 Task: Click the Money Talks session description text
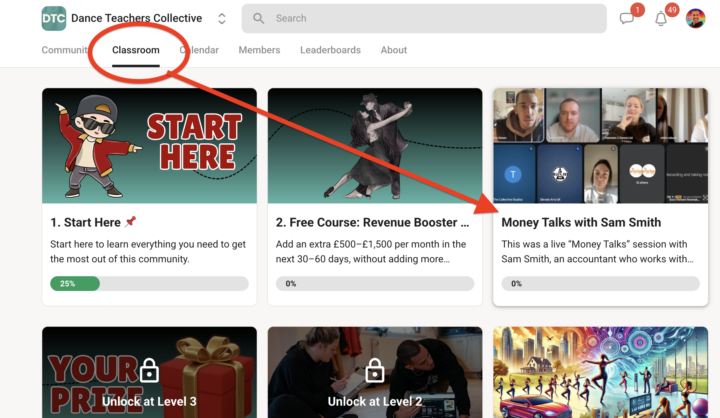coord(597,252)
